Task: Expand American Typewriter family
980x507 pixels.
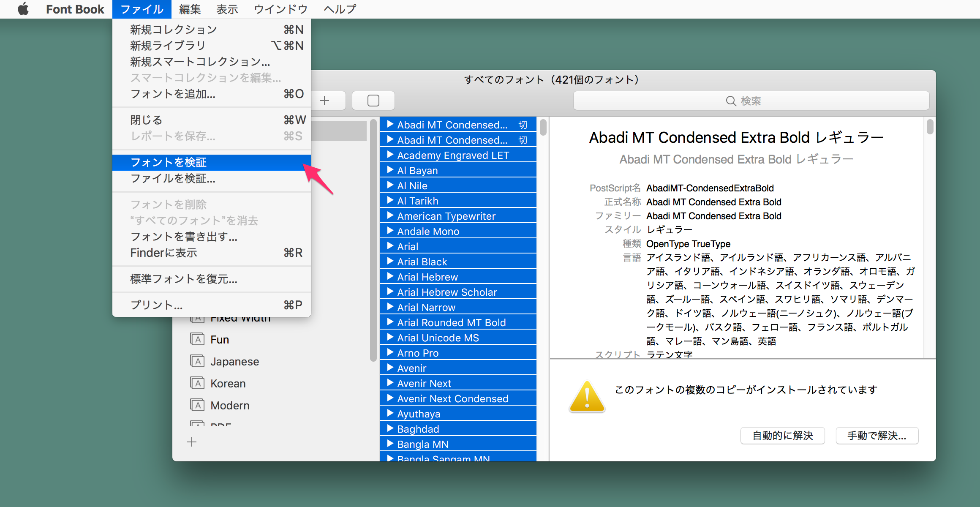Action: click(390, 215)
